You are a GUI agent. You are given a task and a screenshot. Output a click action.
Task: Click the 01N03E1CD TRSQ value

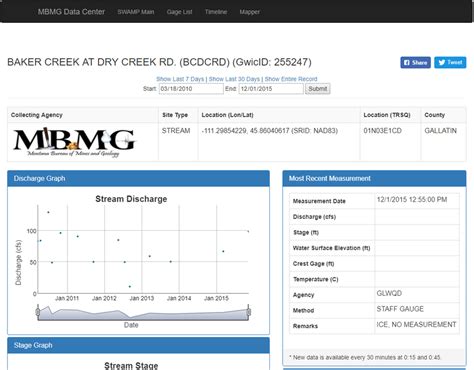click(x=382, y=131)
